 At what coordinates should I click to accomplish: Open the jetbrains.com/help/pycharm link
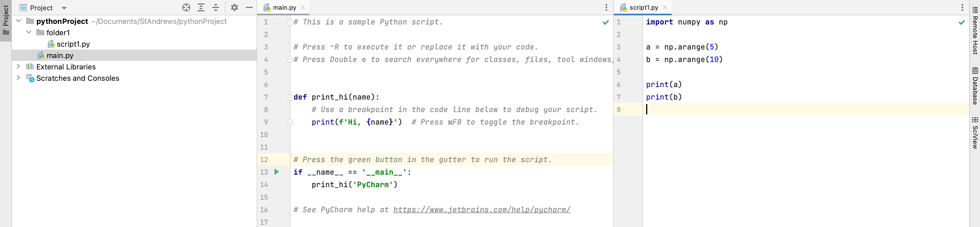pyautogui.click(x=482, y=210)
